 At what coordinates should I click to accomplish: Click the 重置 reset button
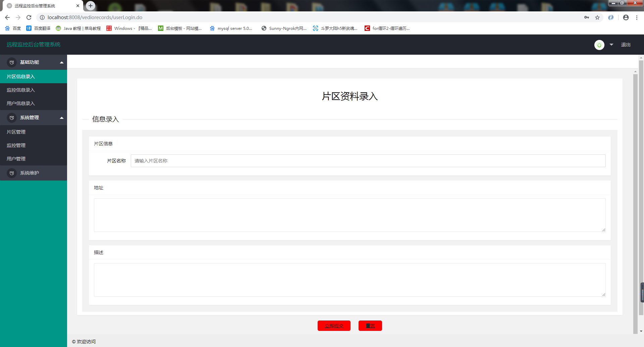pyautogui.click(x=370, y=326)
